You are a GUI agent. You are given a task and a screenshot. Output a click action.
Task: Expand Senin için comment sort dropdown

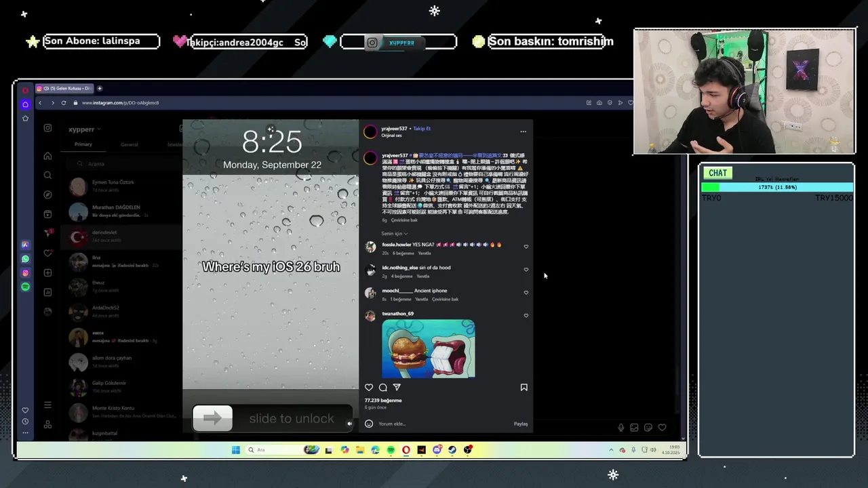[x=395, y=234]
